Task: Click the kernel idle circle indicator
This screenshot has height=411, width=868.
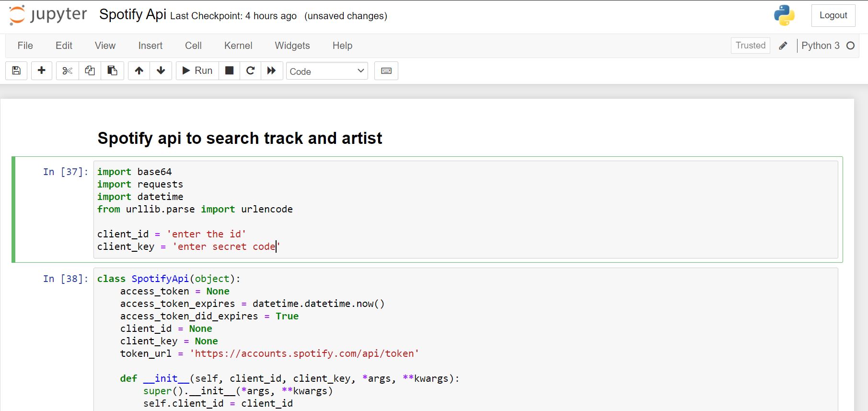Action: point(851,46)
